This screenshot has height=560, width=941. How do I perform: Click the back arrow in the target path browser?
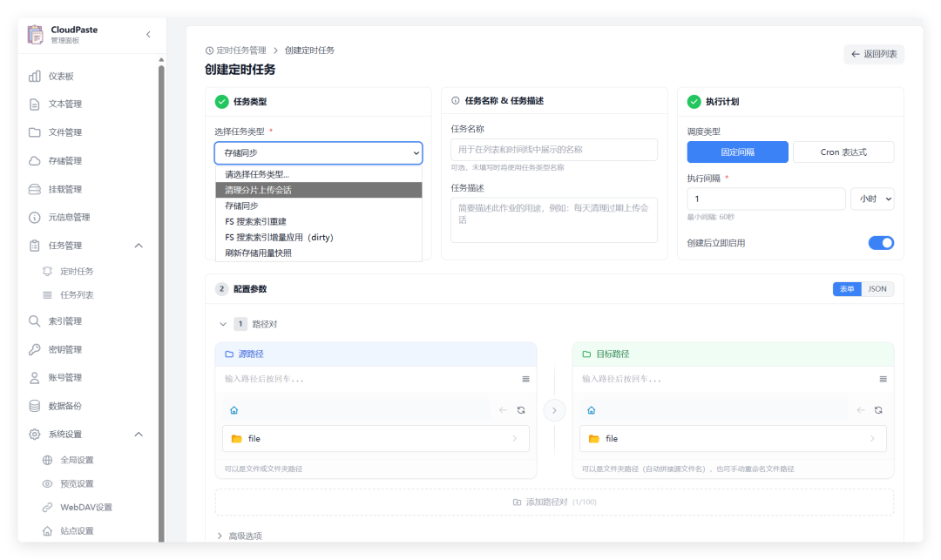(859, 409)
